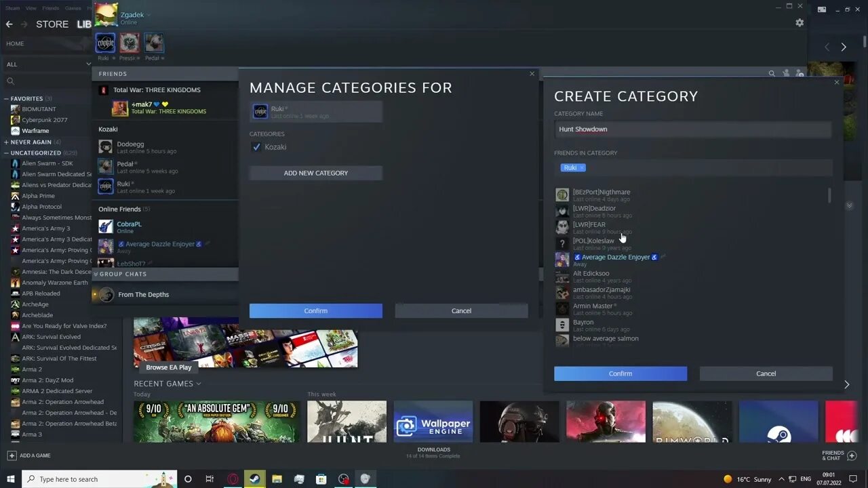Image resolution: width=868 pixels, height=488 pixels.
Task: Collapse the Group Chats section
Action: tap(96, 274)
